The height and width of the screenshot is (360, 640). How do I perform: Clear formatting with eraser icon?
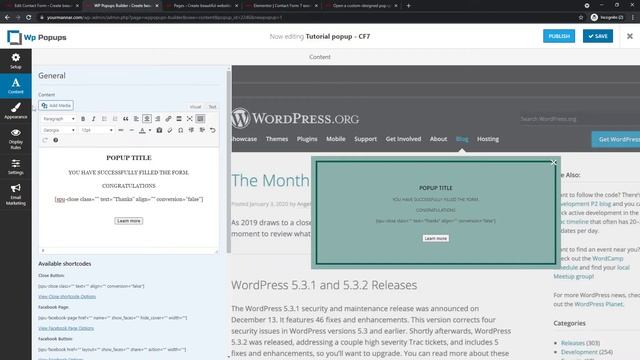170,130
